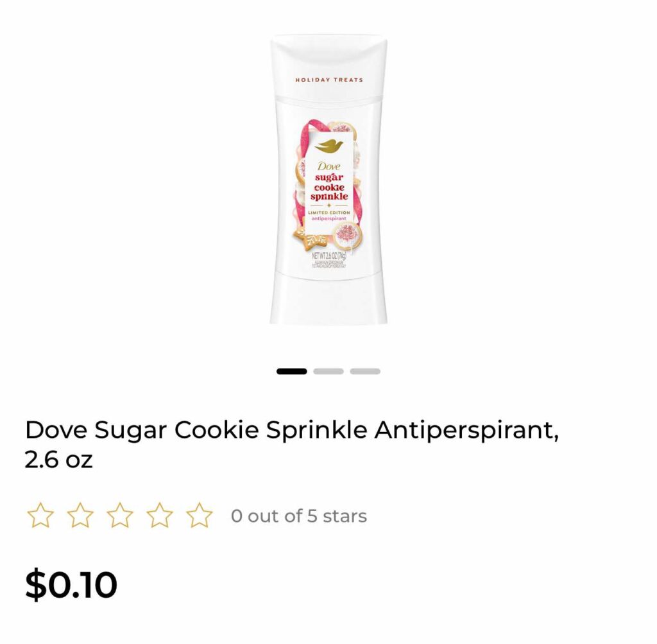The width and height of the screenshot is (657, 644).
Task: Click the star-shaped cookie on the package
Action: pos(309,239)
